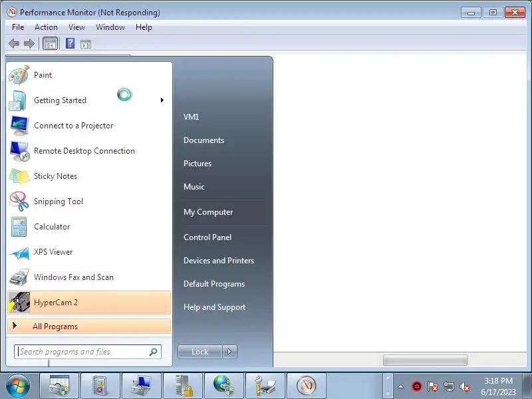Screen dimensions: 532x399
Task: Click the blue Help toolbar icon
Action: click(x=70, y=43)
